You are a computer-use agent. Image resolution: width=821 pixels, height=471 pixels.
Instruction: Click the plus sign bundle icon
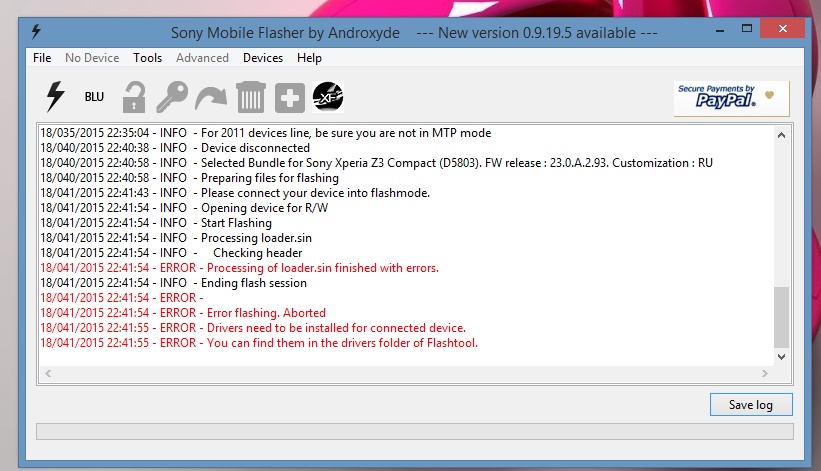tap(289, 97)
